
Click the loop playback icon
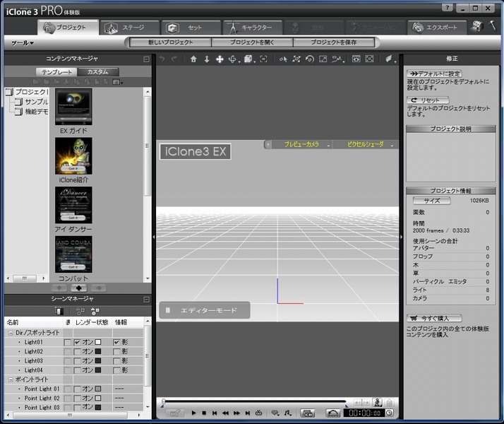259,413
